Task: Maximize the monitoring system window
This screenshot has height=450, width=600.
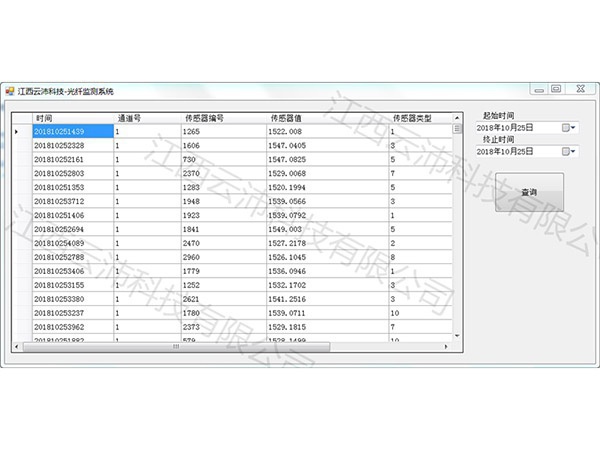Action: (x=556, y=90)
